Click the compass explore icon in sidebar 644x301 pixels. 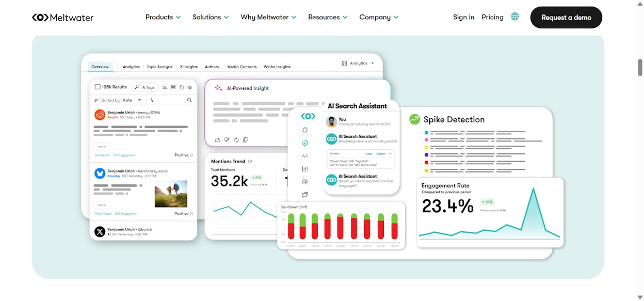(x=305, y=143)
